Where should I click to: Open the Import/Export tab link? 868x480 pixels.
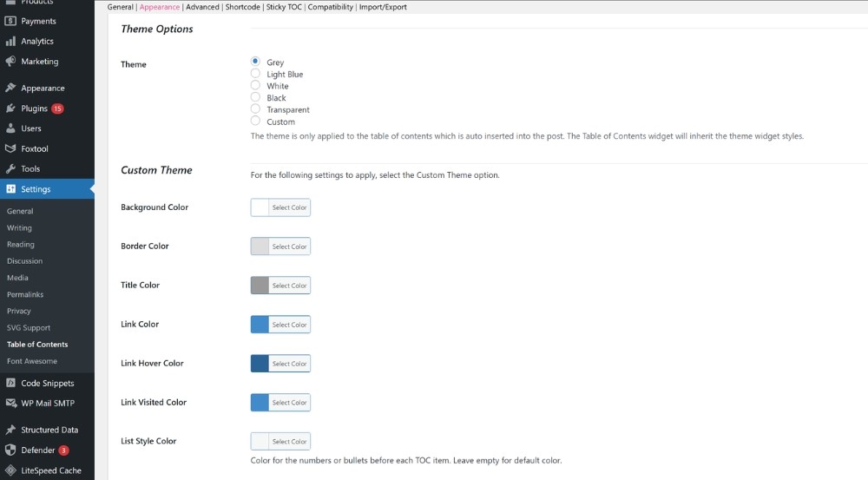[x=383, y=7]
